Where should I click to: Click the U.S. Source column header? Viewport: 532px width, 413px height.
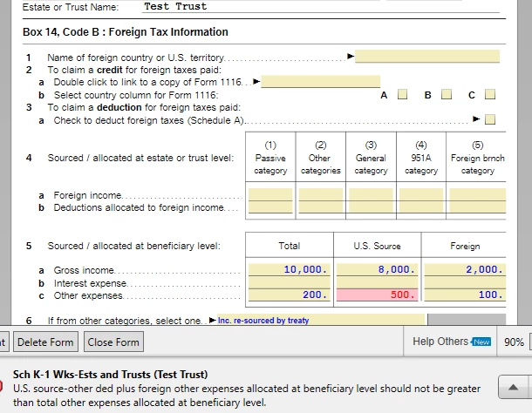pyautogui.click(x=378, y=246)
